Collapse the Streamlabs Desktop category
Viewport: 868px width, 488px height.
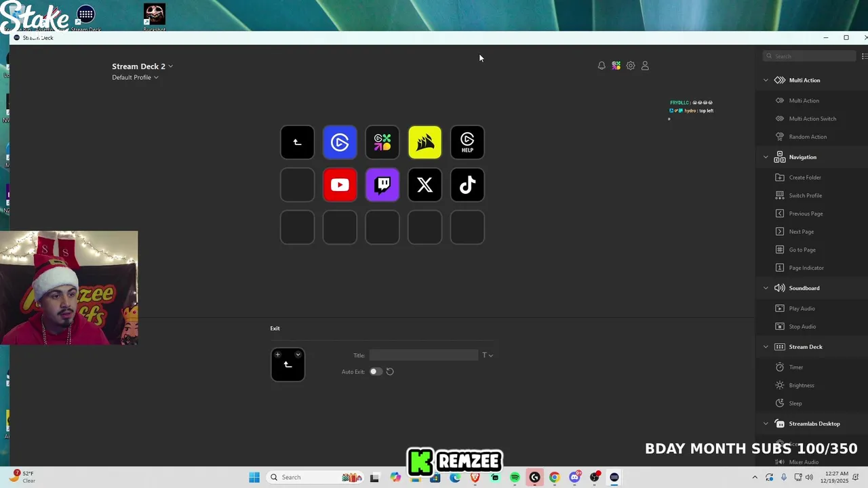766,424
